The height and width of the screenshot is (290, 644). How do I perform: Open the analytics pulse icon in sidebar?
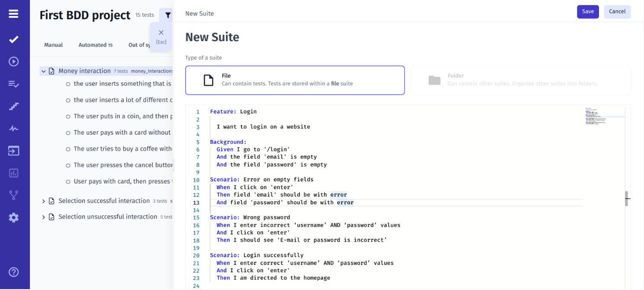13,128
